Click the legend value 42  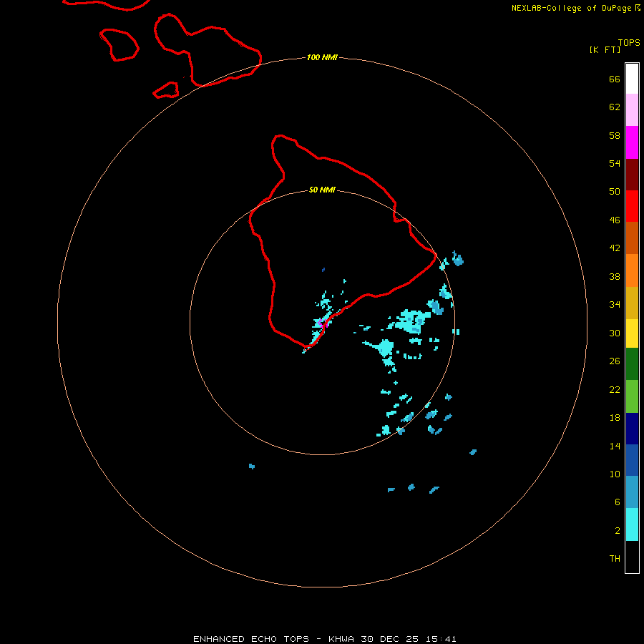[615, 248]
